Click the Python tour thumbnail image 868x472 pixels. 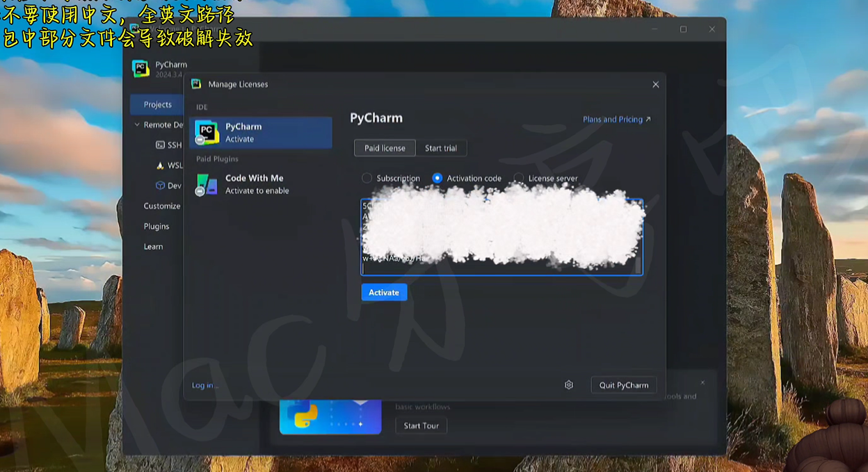point(330,417)
